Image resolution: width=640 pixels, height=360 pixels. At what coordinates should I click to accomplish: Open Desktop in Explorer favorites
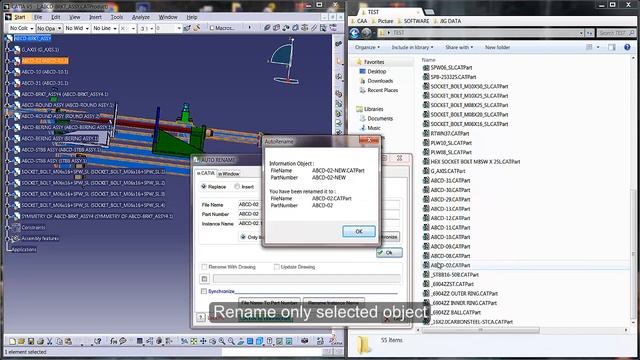(376, 71)
